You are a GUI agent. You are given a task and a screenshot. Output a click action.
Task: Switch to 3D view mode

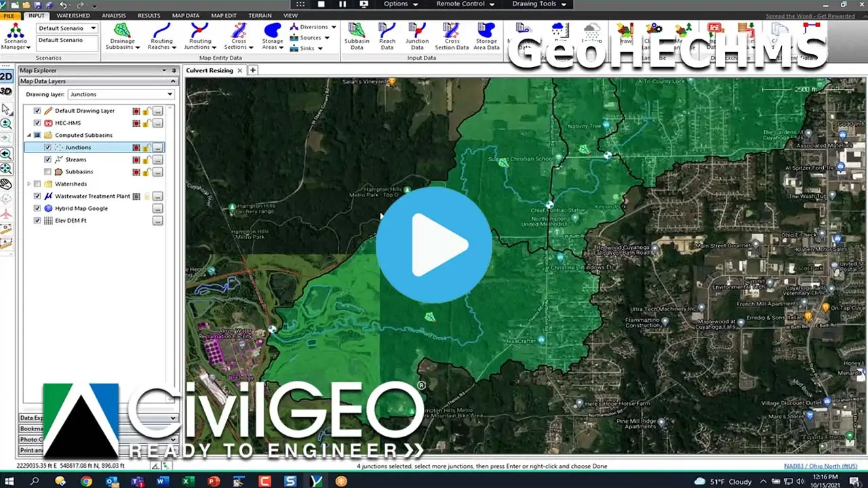(x=6, y=91)
